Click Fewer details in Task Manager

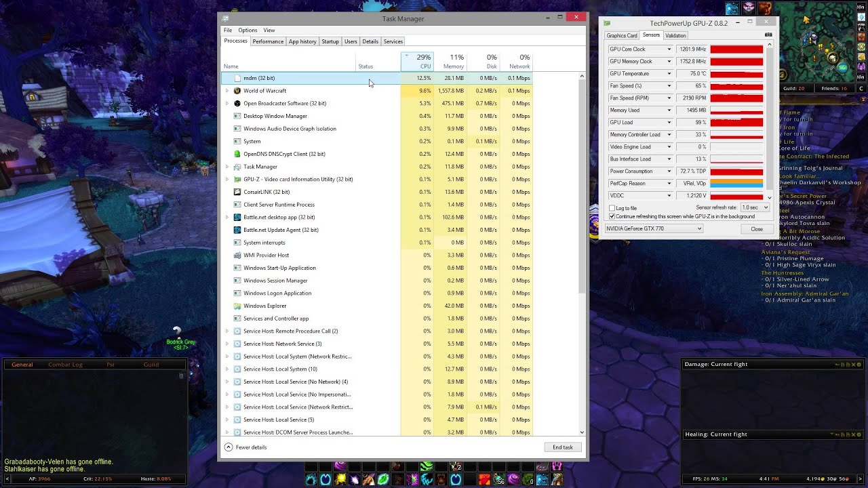(x=245, y=447)
